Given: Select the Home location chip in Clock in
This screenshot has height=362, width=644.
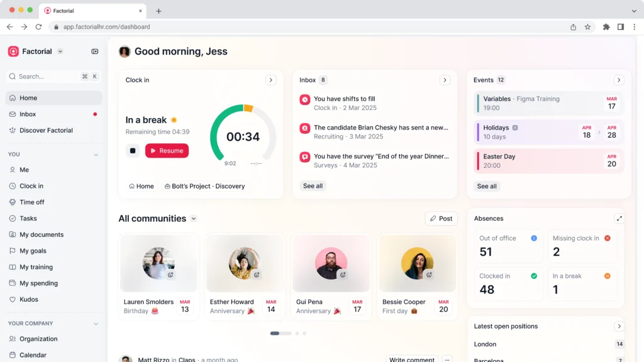Looking at the screenshot, I should pyautogui.click(x=142, y=186).
